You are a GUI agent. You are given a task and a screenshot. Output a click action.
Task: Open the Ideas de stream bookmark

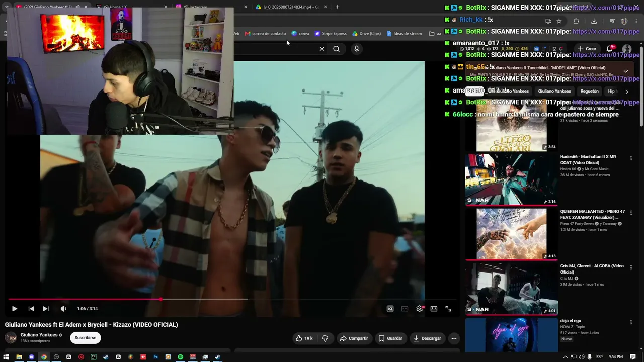pyautogui.click(x=405, y=34)
